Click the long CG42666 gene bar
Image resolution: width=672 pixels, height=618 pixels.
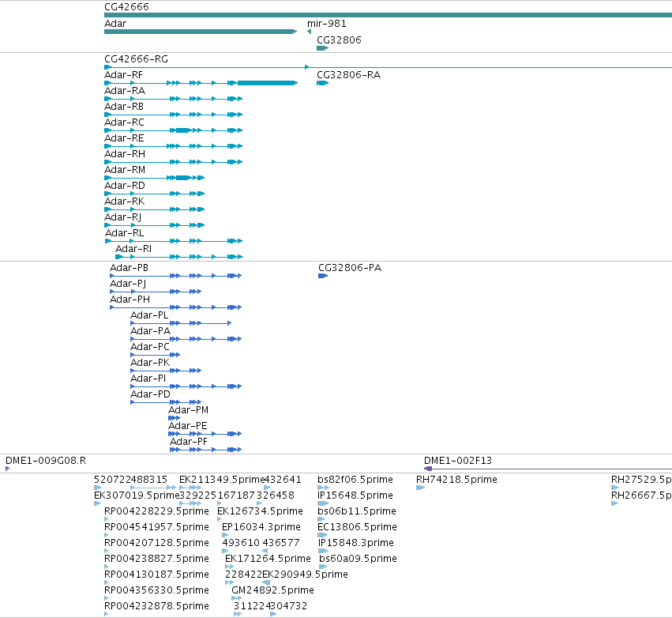388,15
